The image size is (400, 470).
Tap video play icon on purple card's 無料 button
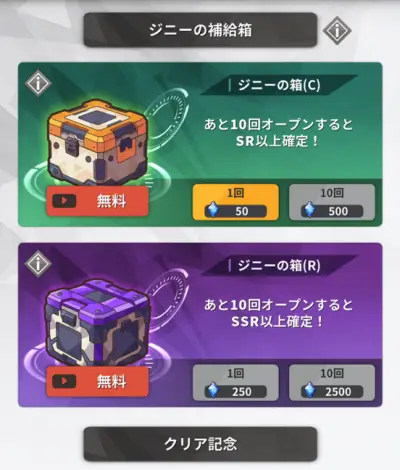64,381
